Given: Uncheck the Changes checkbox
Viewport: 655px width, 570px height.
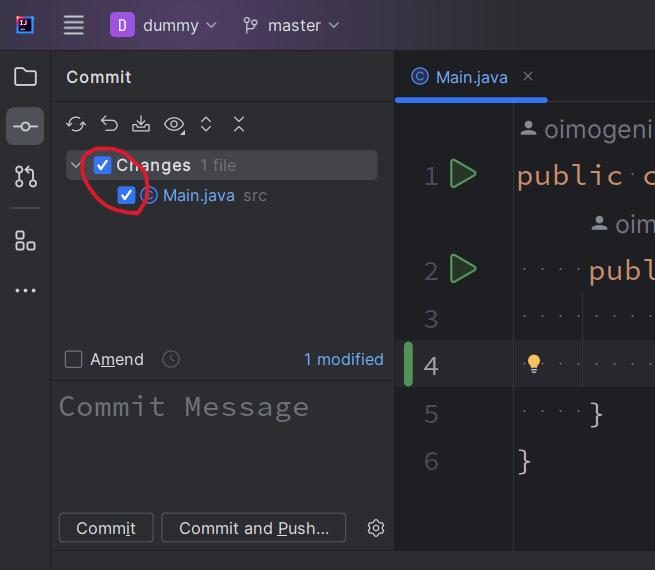Looking at the screenshot, I should click(x=102, y=165).
